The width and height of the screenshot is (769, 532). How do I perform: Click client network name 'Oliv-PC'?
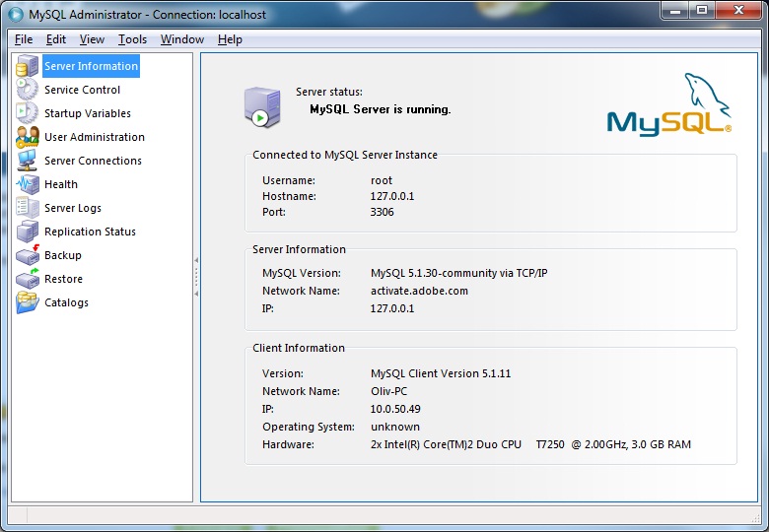[388, 391]
